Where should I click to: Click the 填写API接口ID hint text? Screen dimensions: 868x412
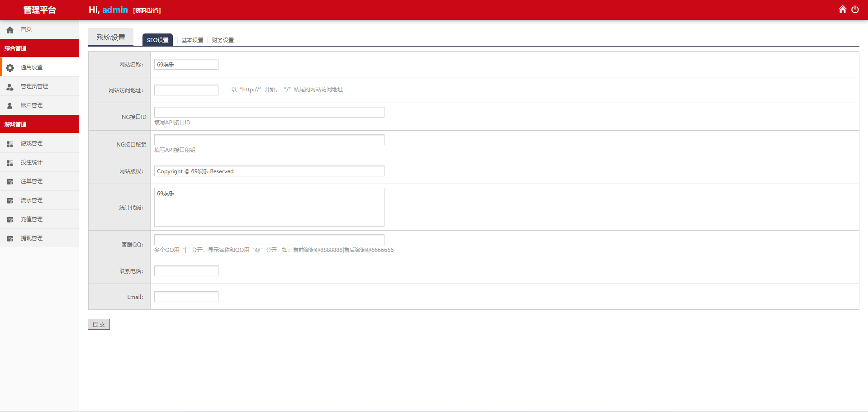[x=172, y=123]
